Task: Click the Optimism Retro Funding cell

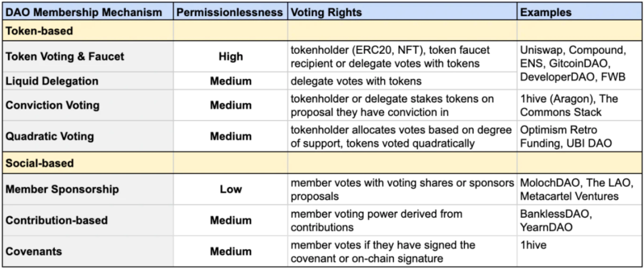Action: (x=580, y=136)
